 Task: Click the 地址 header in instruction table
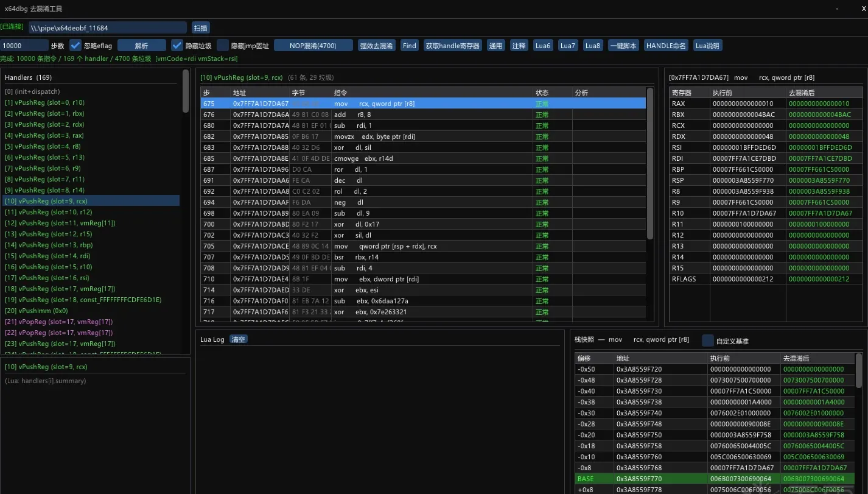coord(259,93)
